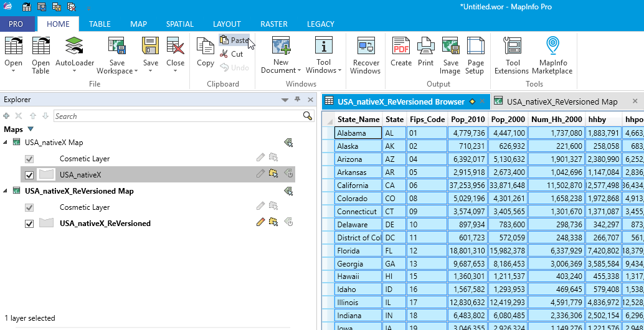Click the tag icon on USA_nativeX_ReVersioned Map row
The height and width of the screenshot is (330, 644).
288,191
